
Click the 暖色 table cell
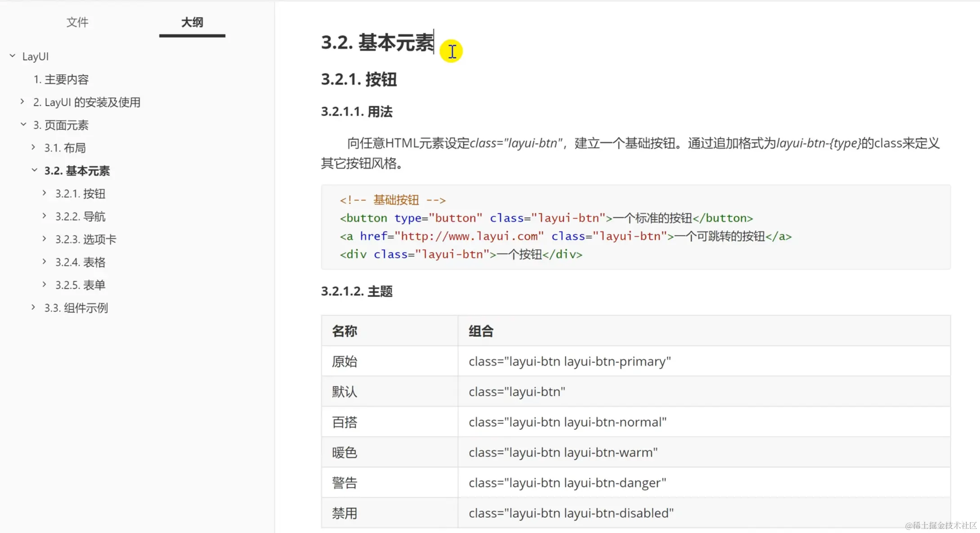point(389,452)
